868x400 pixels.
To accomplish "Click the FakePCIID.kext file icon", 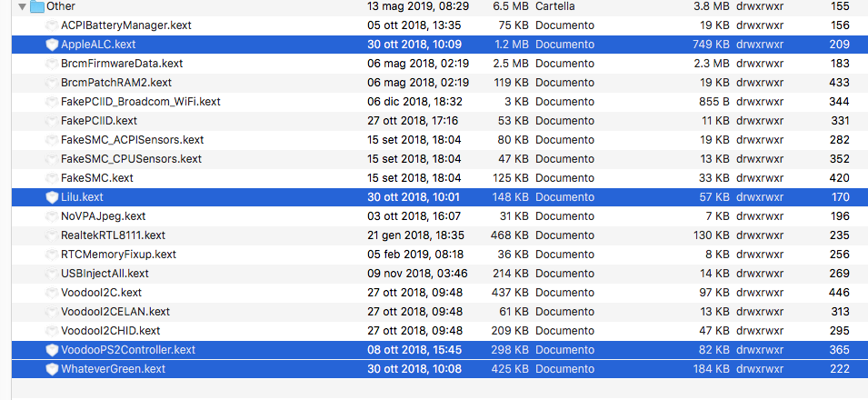I will coord(52,121).
